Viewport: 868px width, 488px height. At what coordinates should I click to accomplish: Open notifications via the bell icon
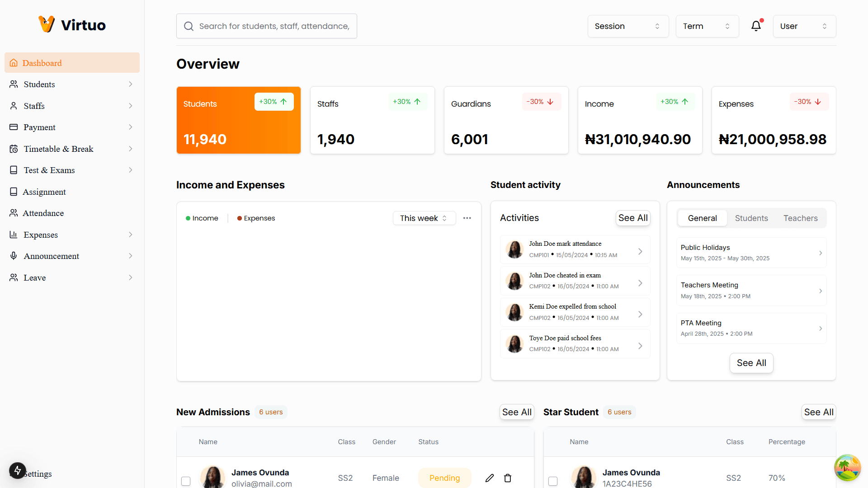coord(756,26)
